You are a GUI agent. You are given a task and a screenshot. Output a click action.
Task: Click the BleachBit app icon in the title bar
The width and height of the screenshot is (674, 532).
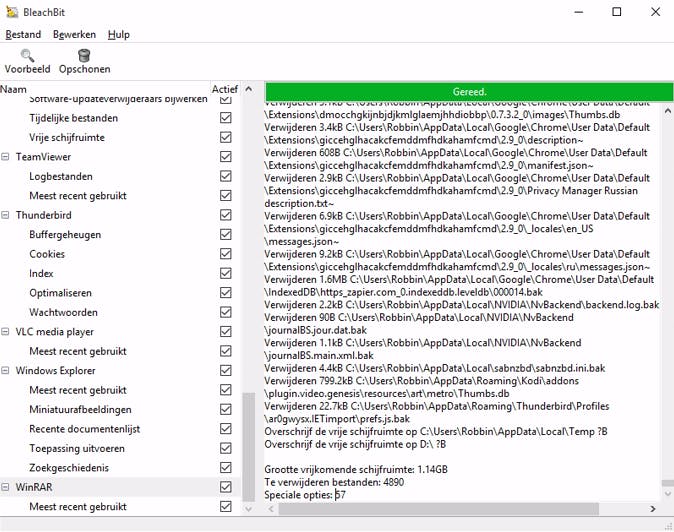pos(12,12)
